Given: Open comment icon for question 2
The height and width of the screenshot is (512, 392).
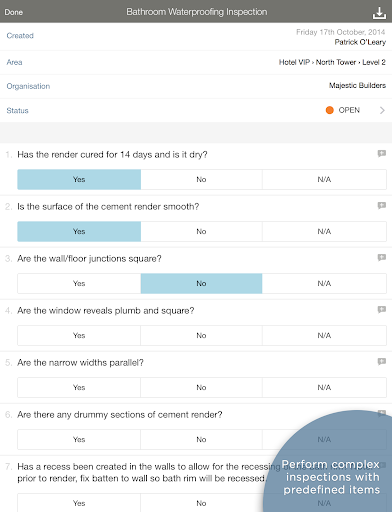Looking at the screenshot, I should coord(382,206).
